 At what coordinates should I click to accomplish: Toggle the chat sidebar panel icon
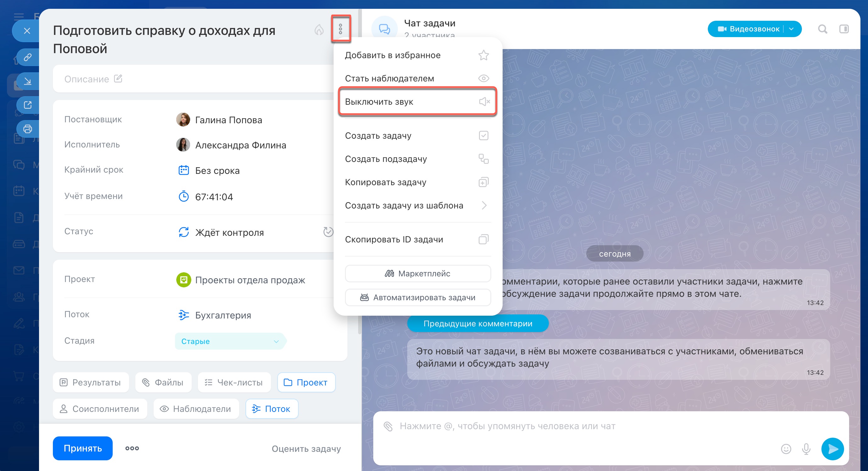pyautogui.click(x=844, y=29)
